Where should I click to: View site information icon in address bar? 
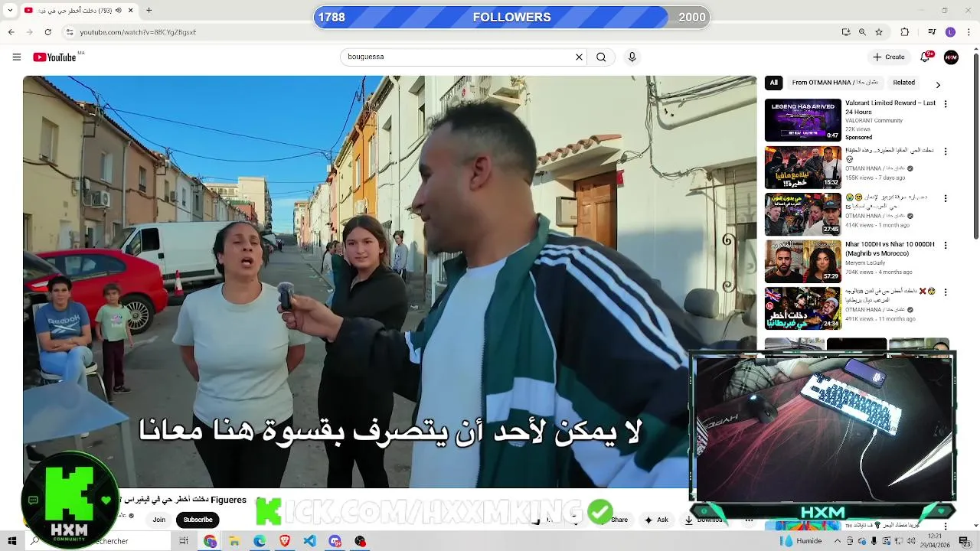coord(70,32)
